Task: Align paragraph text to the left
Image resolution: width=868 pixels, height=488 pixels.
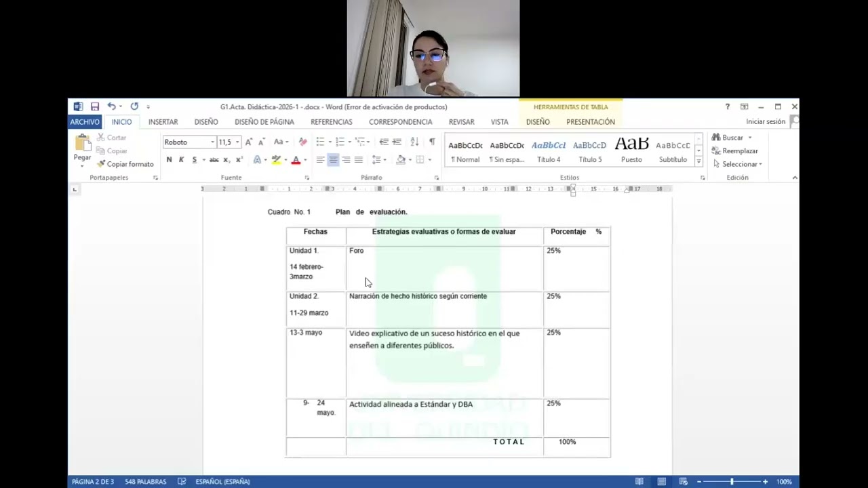Action: [320, 160]
